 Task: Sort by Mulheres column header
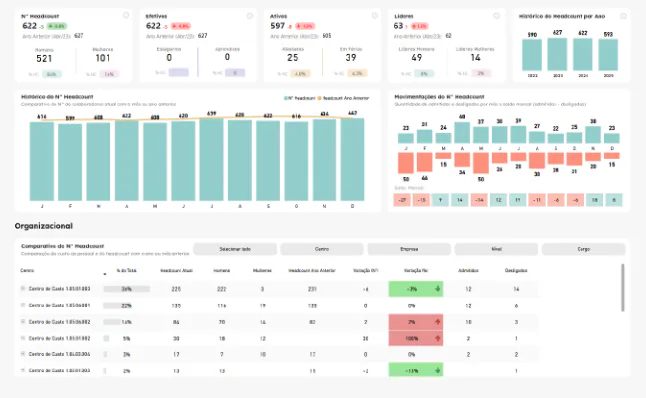point(262,271)
